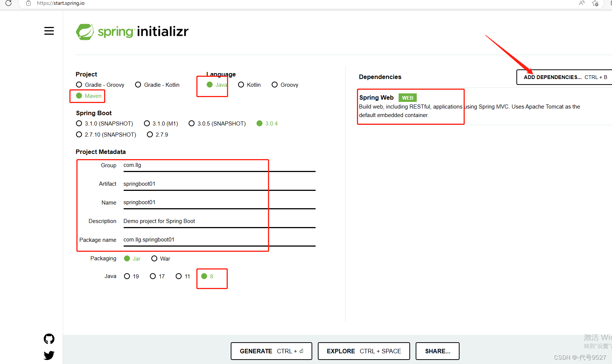Click the Dependencies heading
The image size is (612, 364).
[x=380, y=77]
